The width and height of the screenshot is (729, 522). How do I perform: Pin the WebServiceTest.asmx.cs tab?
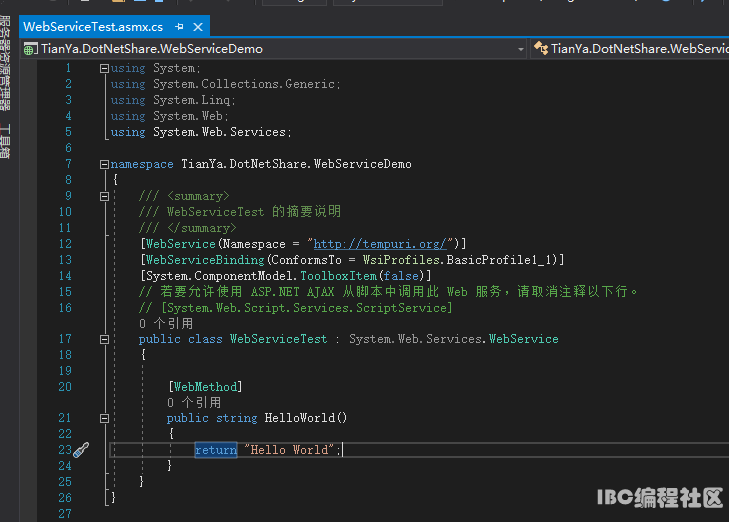click(179, 27)
